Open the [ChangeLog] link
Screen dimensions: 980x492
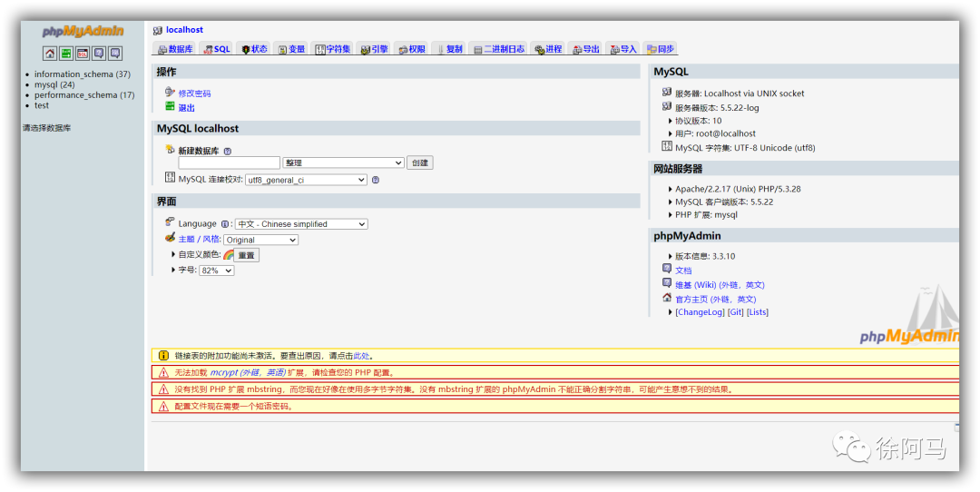click(700, 312)
